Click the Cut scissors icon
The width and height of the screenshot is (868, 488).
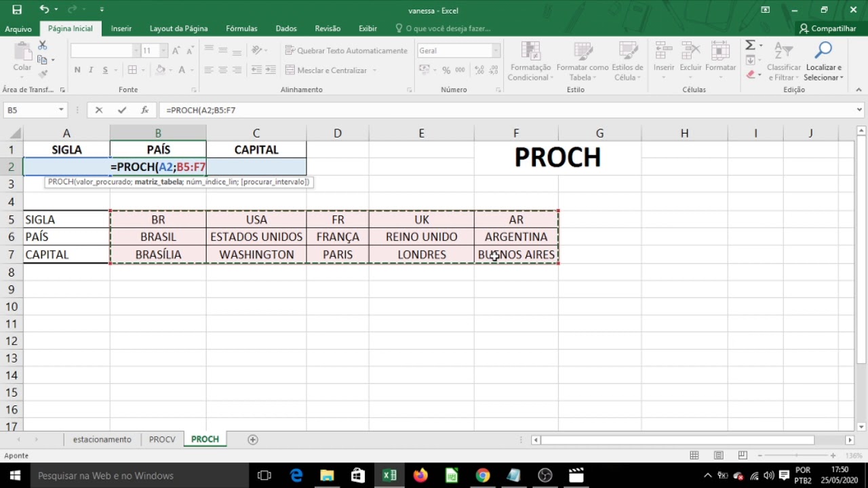pos(42,45)
